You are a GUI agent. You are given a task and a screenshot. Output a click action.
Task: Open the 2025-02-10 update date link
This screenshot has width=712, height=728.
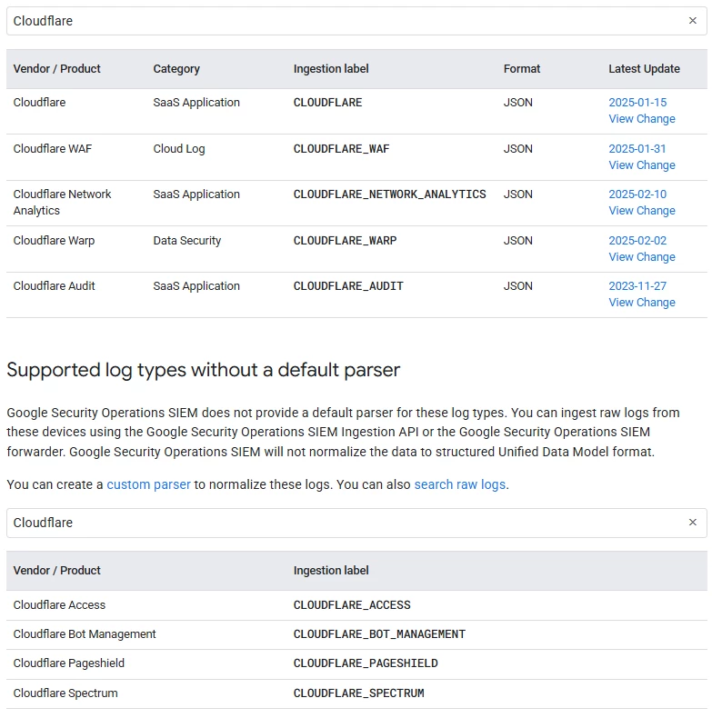coord(637,194)
